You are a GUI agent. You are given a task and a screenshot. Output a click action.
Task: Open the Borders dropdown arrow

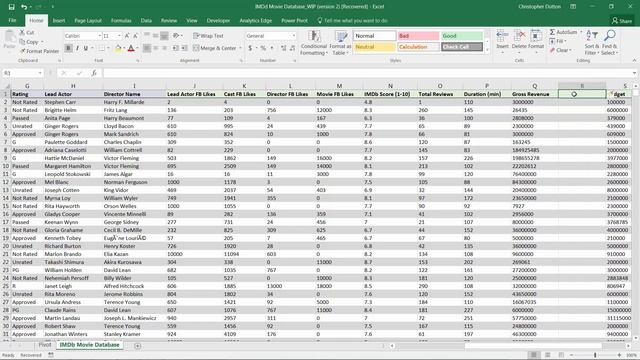point(108,48)
